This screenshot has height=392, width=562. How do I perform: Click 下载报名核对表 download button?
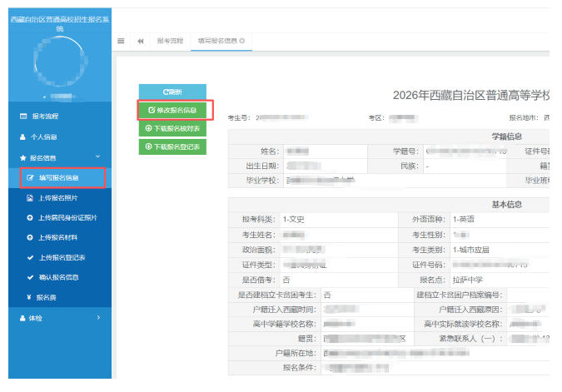tap(172, 128)
